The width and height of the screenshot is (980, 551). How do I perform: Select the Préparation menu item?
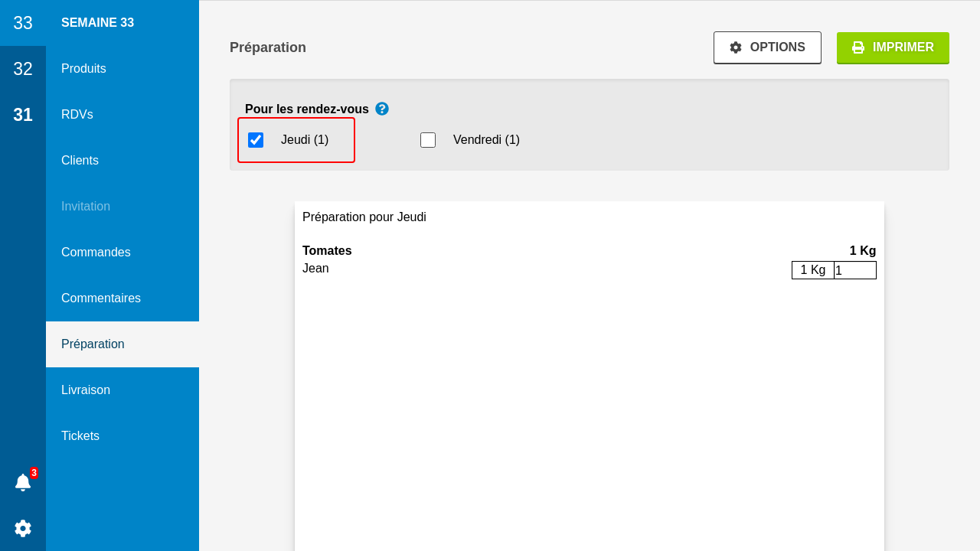[93, 344]
